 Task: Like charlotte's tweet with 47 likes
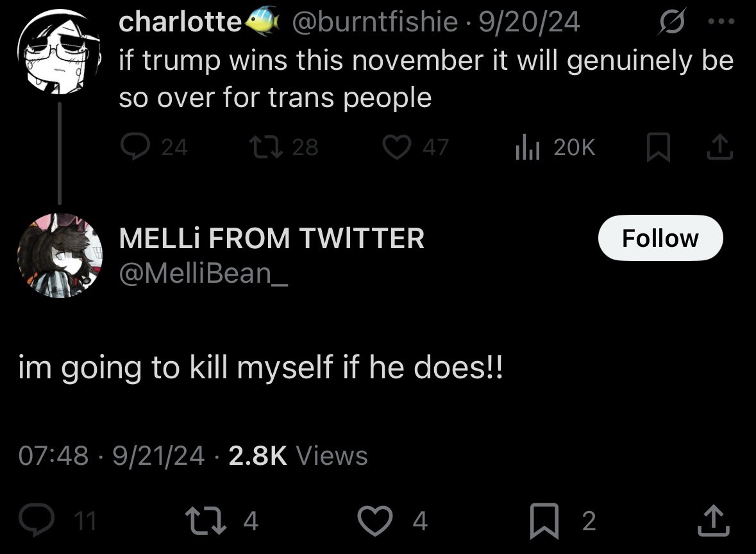416,147
